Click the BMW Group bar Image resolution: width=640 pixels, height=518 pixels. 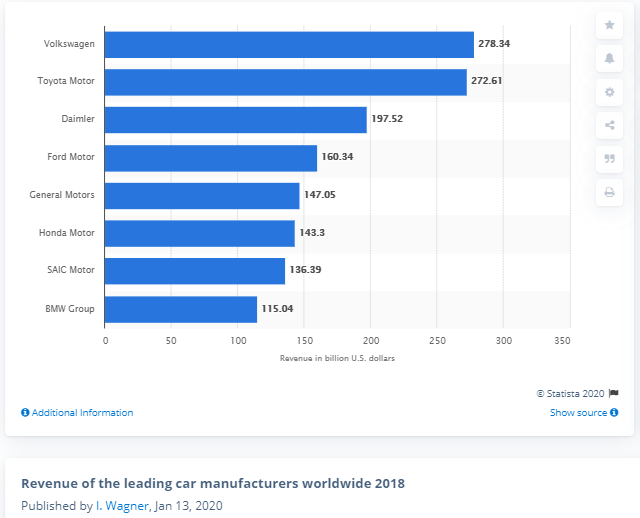[x=181, y=309]
